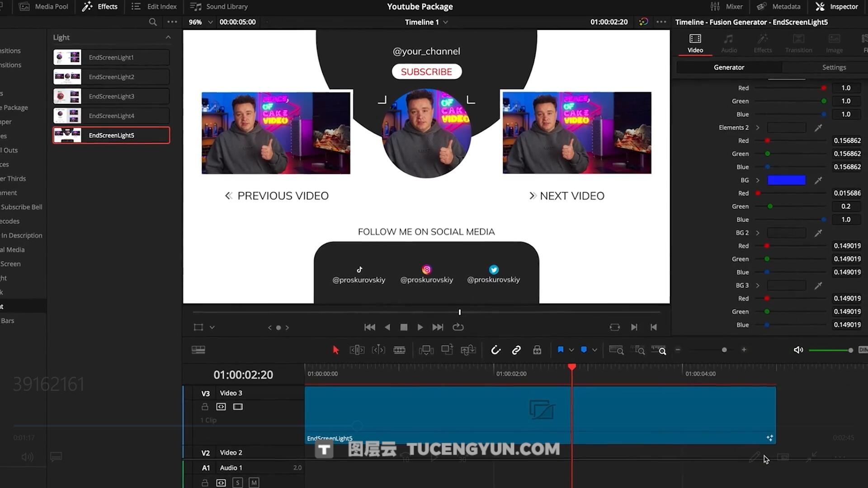Viewport: 868px width, 488px height.
Task: Switch to the Generator sub-tab
Action: click(729, 67)
